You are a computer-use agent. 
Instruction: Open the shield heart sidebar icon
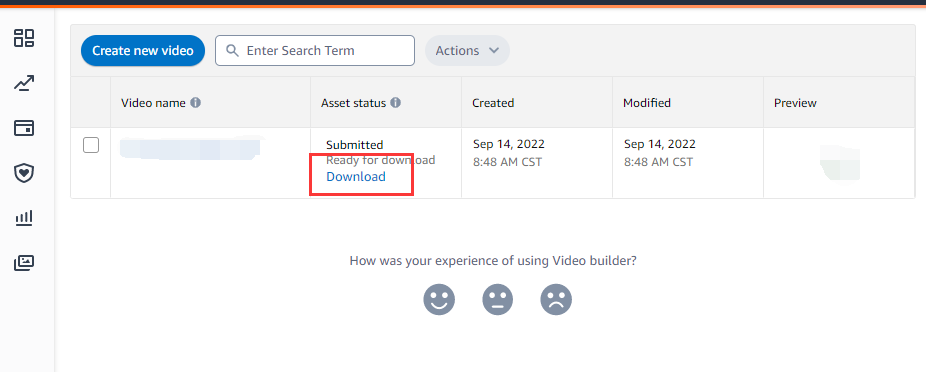pos(24,173)
